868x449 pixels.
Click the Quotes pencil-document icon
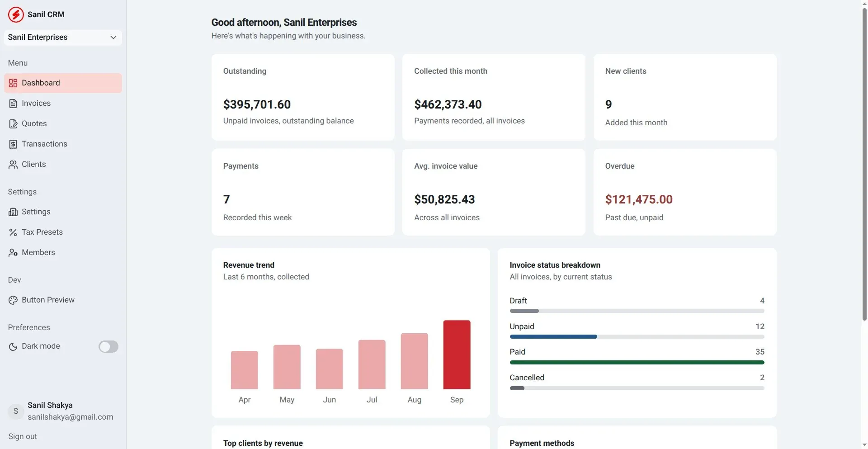(13, 124)
